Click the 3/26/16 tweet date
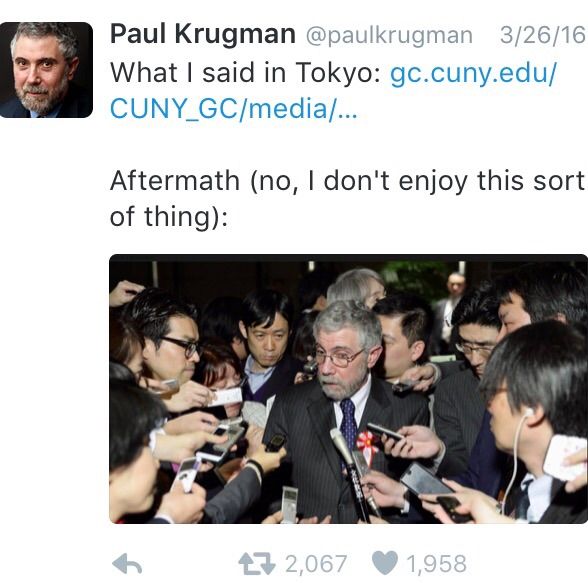Viewport: 588px width, 583px height. click(542, 35)
